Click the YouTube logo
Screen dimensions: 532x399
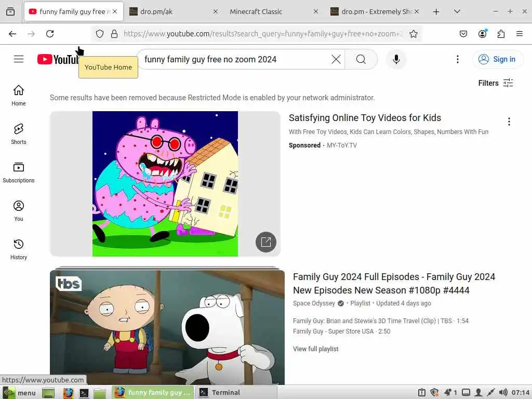click(x=58, y=59)
